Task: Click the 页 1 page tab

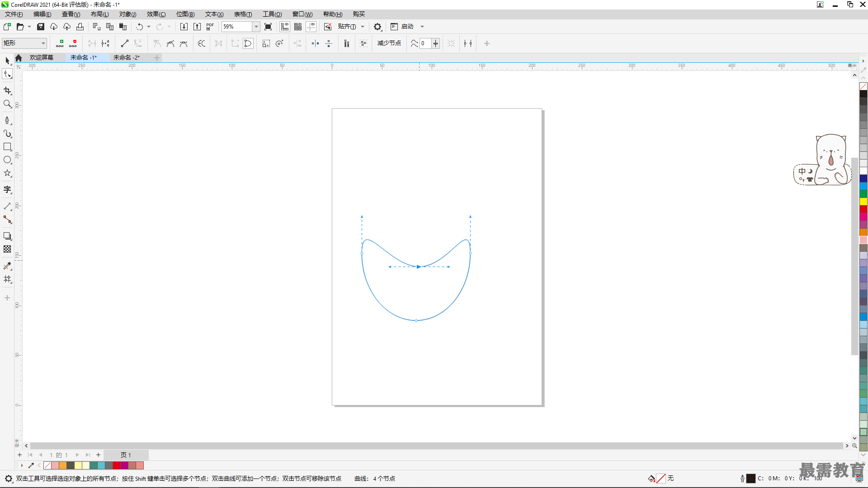Action: pos(126,455)
